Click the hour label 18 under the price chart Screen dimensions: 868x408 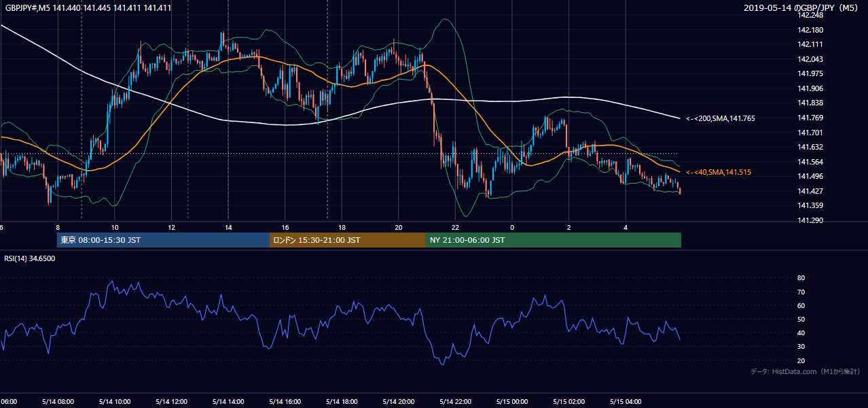(342, 227)
